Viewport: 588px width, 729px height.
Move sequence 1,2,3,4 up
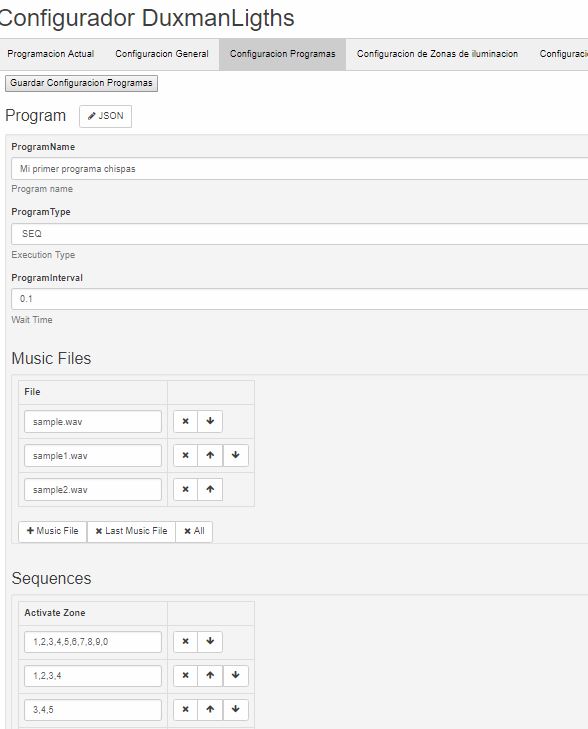coord(210,676)
